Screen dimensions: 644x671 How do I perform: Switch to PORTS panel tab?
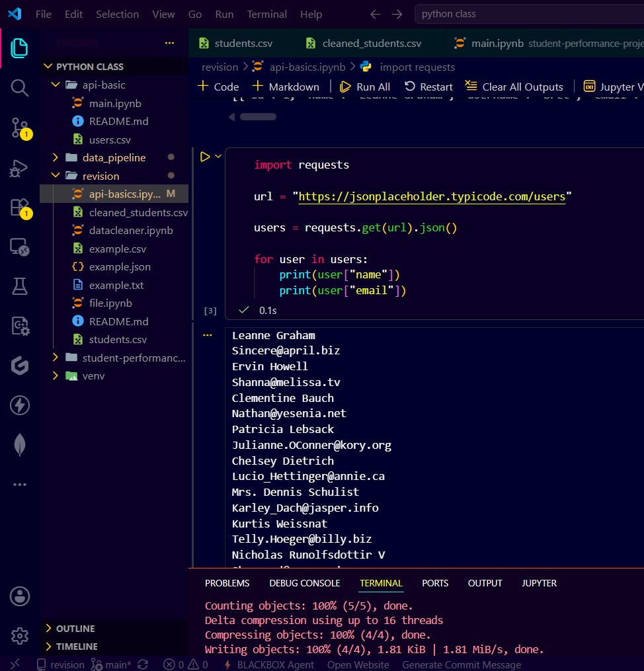(x=435, y=583)
